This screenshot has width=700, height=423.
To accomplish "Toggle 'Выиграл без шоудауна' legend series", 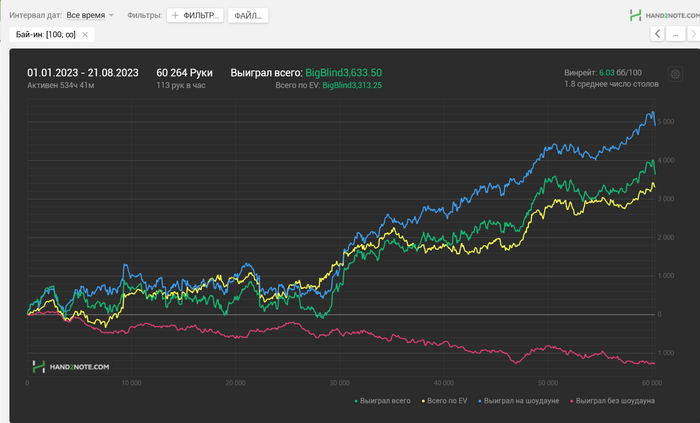I will 612,401.
